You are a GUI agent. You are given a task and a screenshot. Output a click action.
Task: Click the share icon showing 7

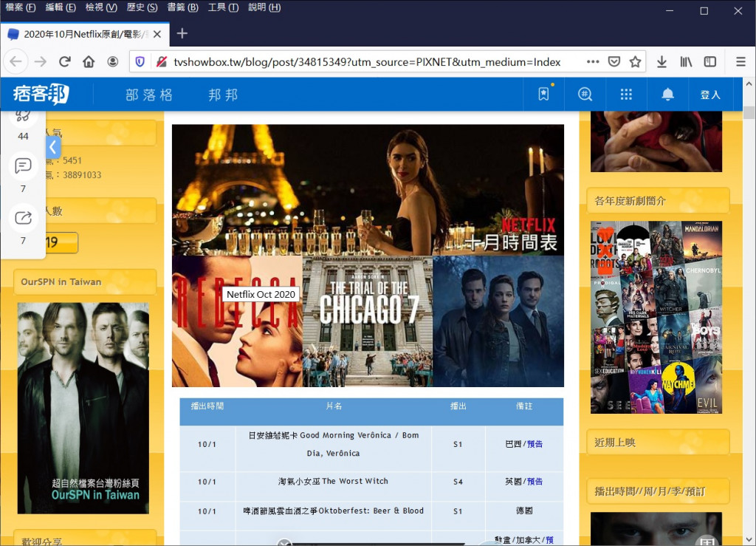(x=23, y=218)
